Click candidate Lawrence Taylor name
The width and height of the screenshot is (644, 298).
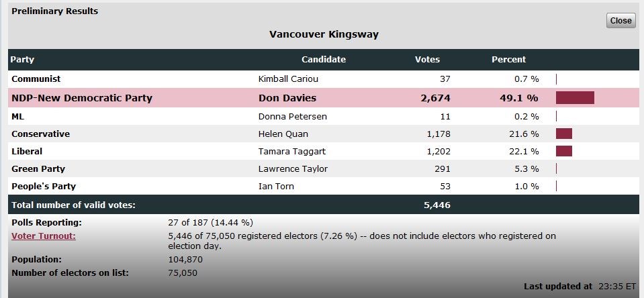pyautogui.click(x=293, y=168)
